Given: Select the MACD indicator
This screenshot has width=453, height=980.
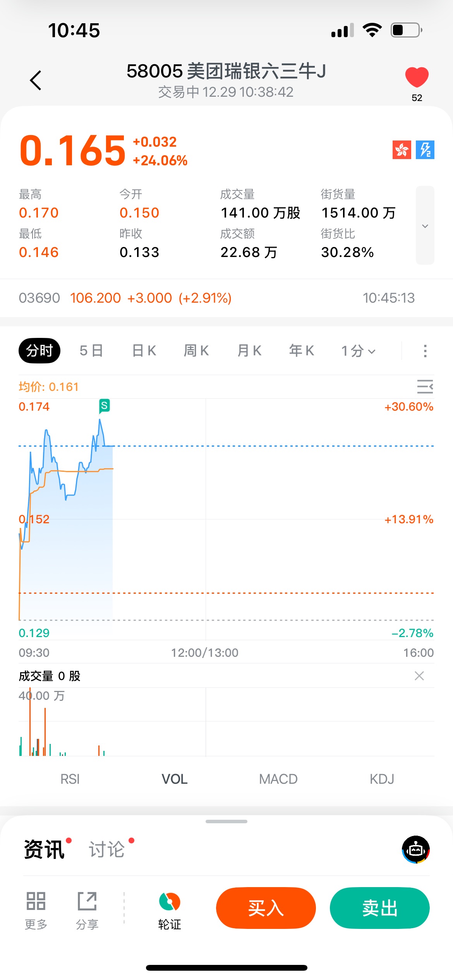Looking at the screenshot, I should (278, 779).
